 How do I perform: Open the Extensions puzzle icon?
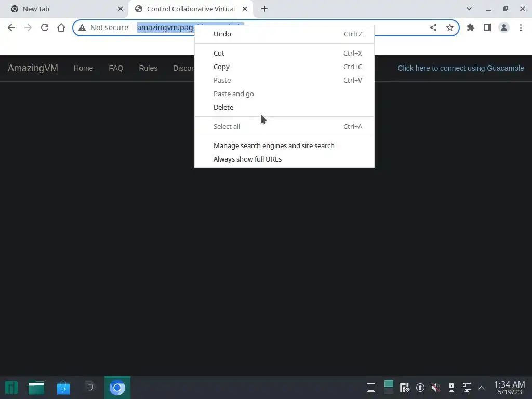pyautogui.click(x=471, y=28)
